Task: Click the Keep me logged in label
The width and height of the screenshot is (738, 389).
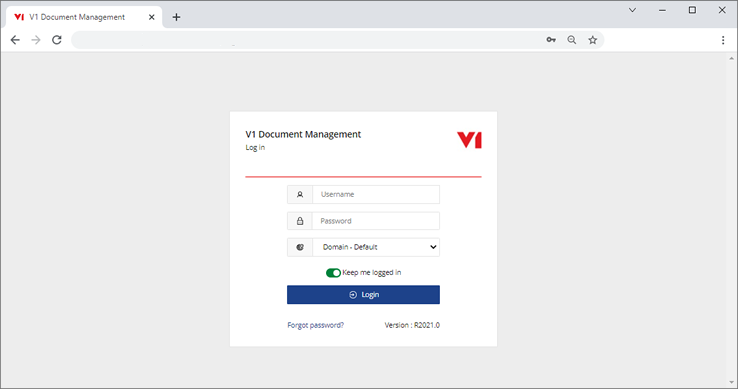Action: pos(372,273)
